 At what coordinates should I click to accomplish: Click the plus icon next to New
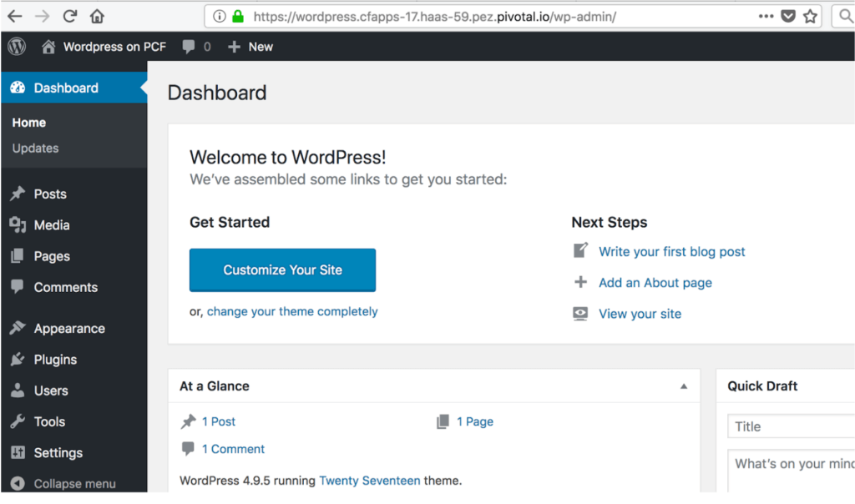[x=234, y=47]
